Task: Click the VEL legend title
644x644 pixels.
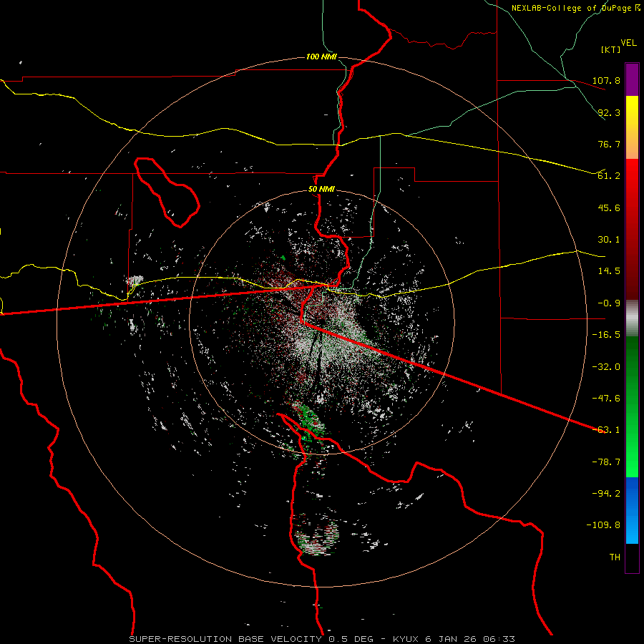Action: point(628,43)
